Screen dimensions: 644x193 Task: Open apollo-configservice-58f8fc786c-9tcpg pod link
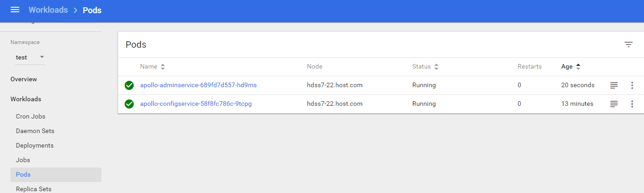[196, 104]
